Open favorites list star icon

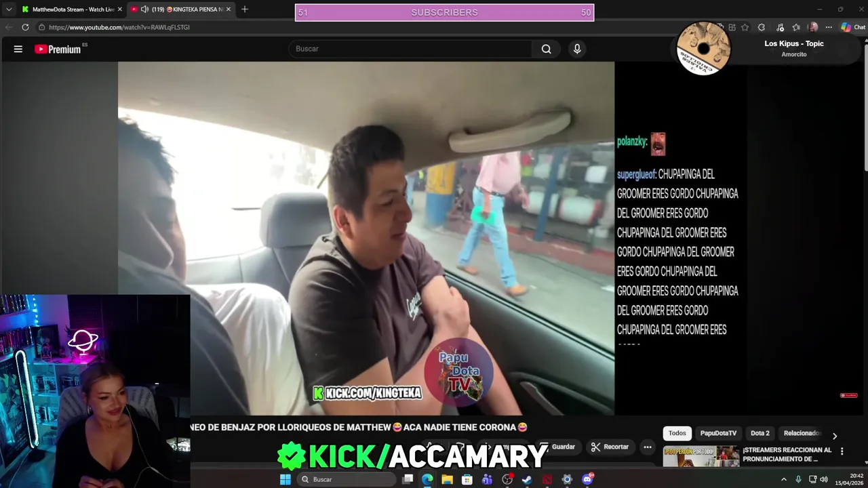click(796, 27)
